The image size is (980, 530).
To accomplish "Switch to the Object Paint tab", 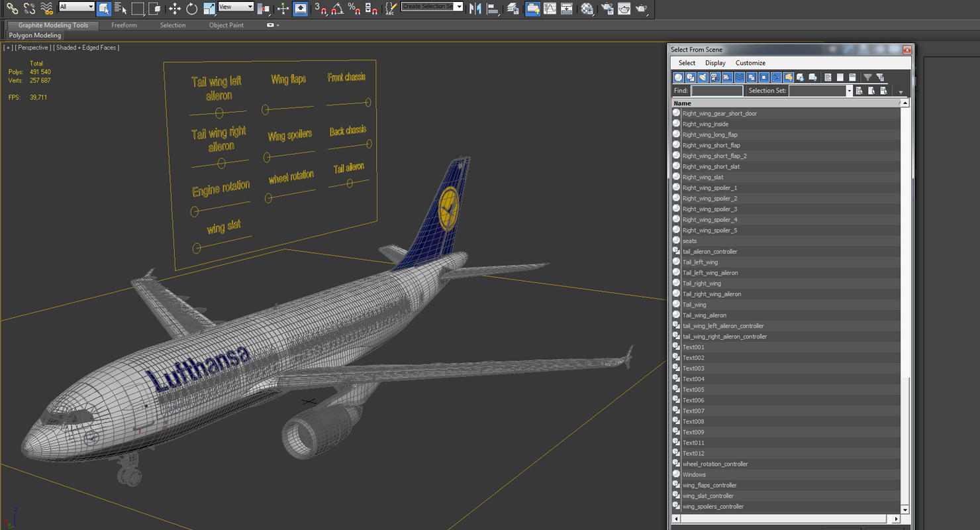I will click(x=226, y=25).
